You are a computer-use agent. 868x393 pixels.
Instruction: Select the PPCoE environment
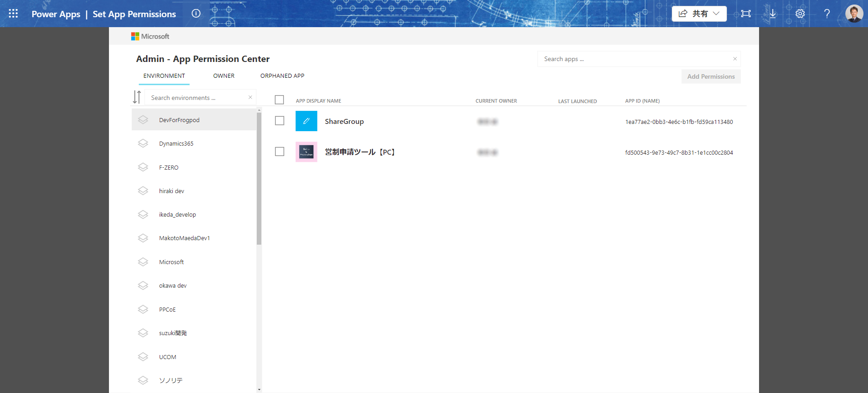click(x=194, y=309)
